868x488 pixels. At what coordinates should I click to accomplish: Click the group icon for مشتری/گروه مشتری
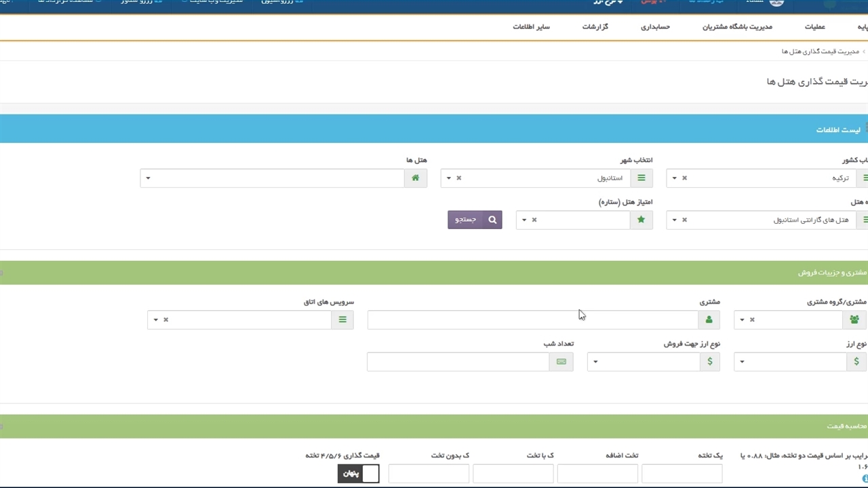coord(854,320)
